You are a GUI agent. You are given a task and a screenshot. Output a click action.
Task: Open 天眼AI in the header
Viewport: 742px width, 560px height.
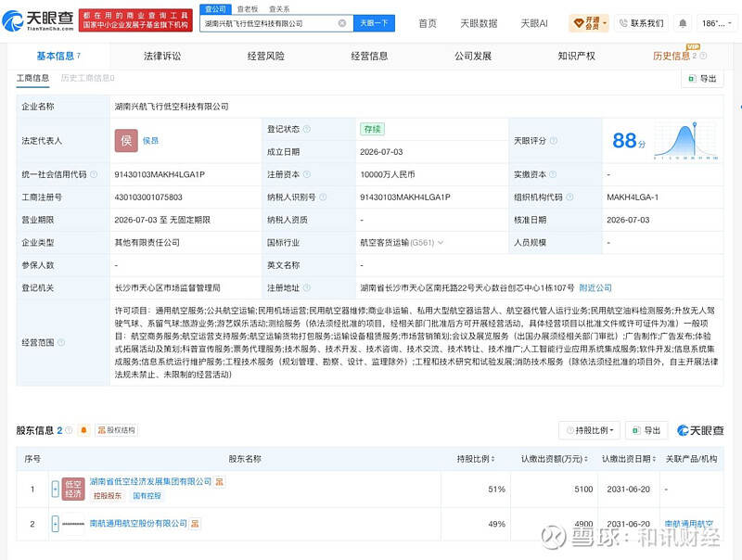coord(534,23)
